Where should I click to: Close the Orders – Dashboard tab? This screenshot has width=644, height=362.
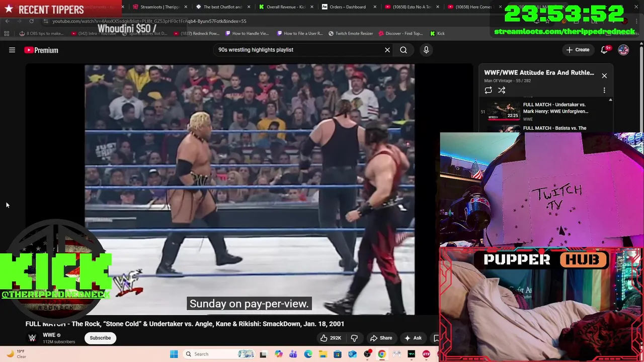(x=374, y=7)
